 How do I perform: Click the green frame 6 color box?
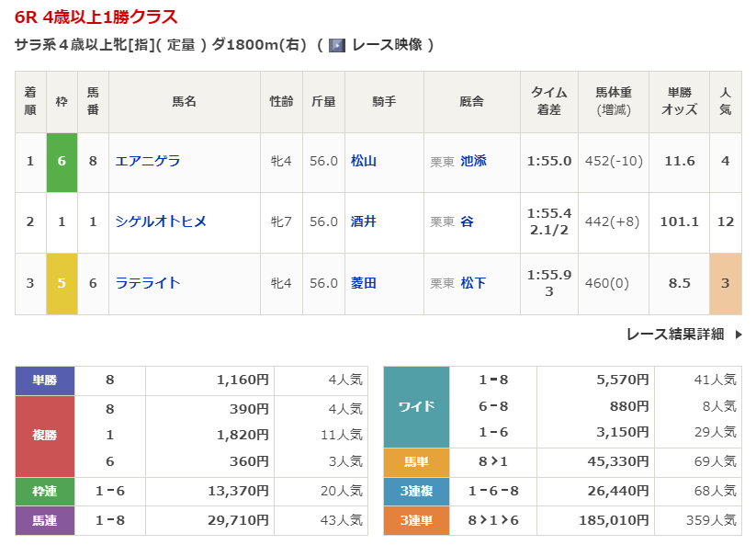tap(62, 162)
